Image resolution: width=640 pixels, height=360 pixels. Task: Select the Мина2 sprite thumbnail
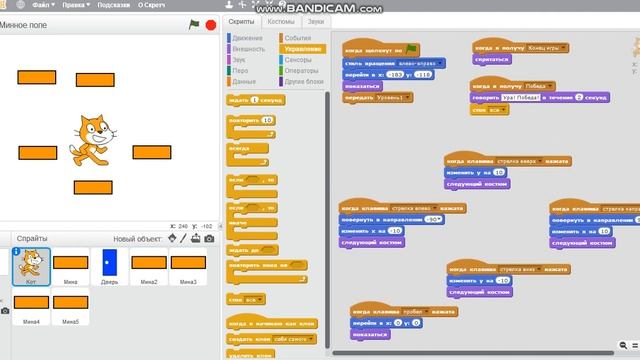149,266
